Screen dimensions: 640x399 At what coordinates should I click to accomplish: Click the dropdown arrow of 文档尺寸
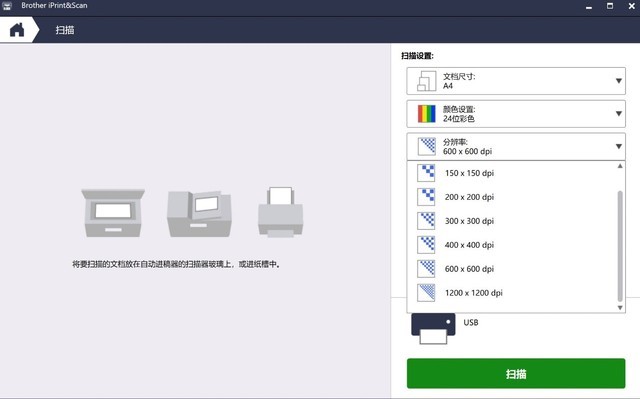point(618,81)
